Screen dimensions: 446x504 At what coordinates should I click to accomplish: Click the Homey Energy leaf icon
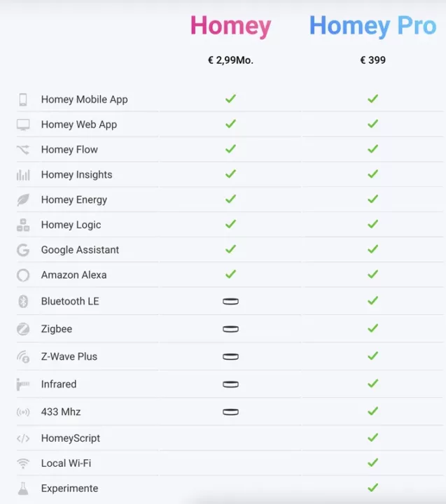23,200
